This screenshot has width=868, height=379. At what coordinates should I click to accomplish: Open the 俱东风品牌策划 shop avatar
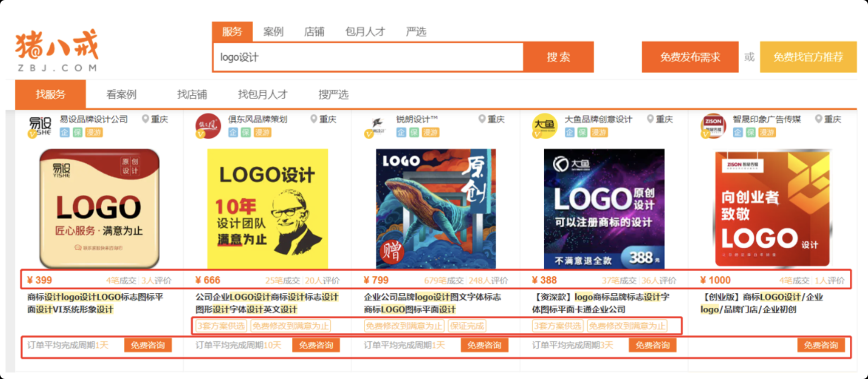click(208, 126)
